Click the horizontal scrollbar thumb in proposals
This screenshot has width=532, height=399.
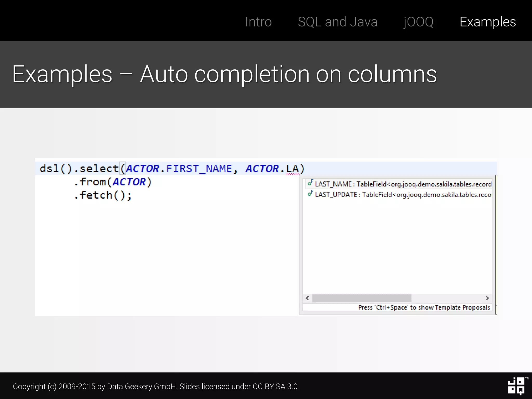(x=362, y=298)
